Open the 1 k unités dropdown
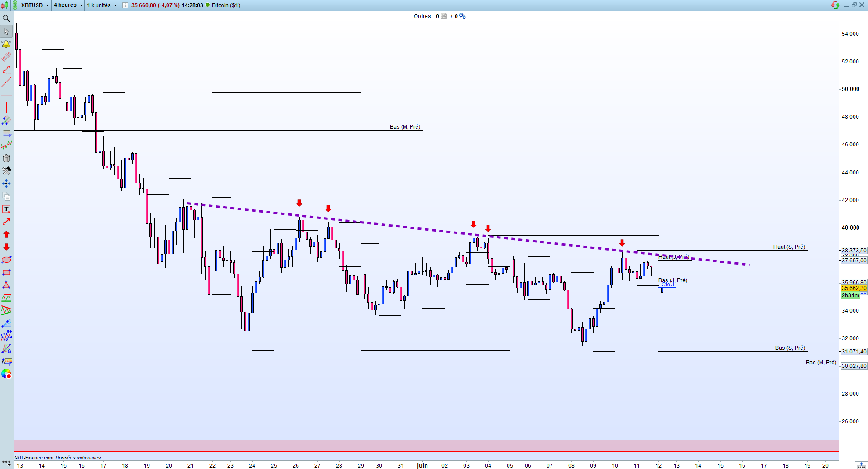 [x=102, y=5]
